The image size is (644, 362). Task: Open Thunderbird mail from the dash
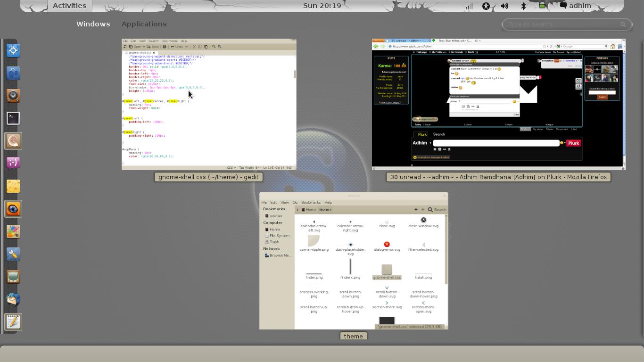[x=13, y=299]
